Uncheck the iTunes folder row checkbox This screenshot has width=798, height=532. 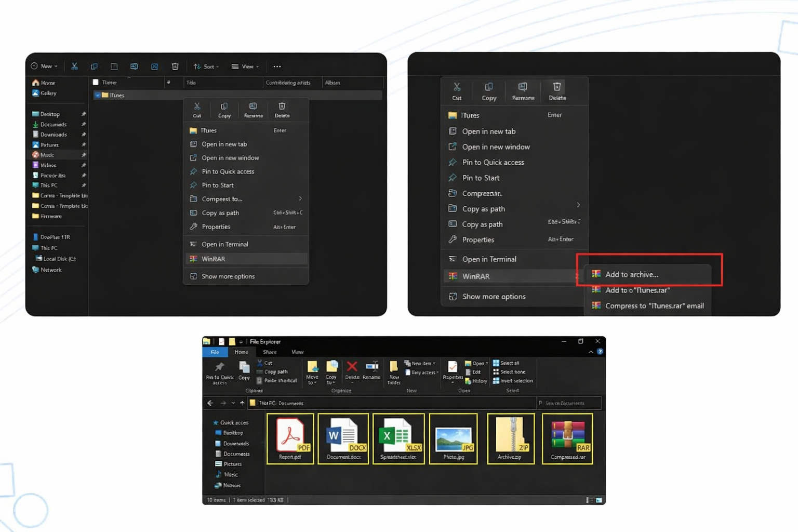pyautogui.click(x=98, y=95)
